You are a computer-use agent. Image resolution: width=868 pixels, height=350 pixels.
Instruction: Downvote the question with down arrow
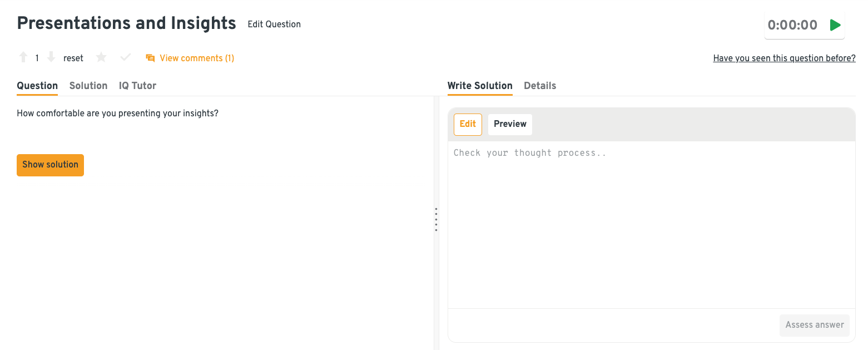coord(51,57)
